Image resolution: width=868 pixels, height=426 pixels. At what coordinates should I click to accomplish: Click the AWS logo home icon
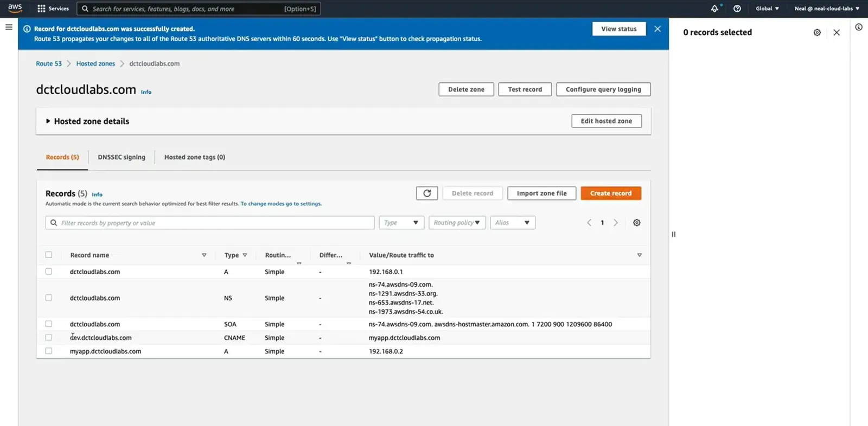click(15, 8)
